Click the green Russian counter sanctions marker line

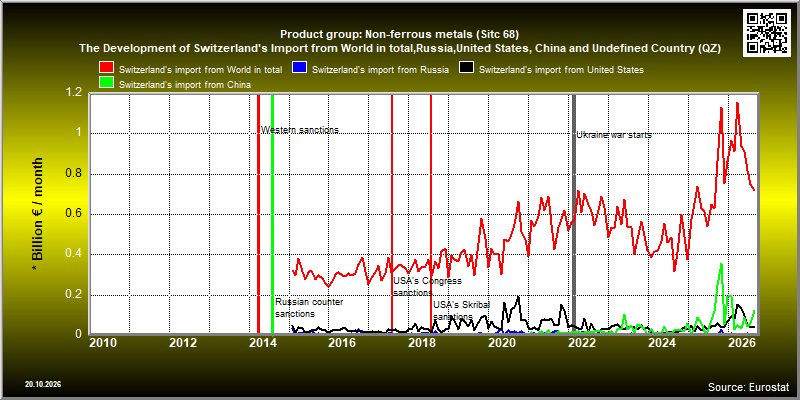pos(272,214)
